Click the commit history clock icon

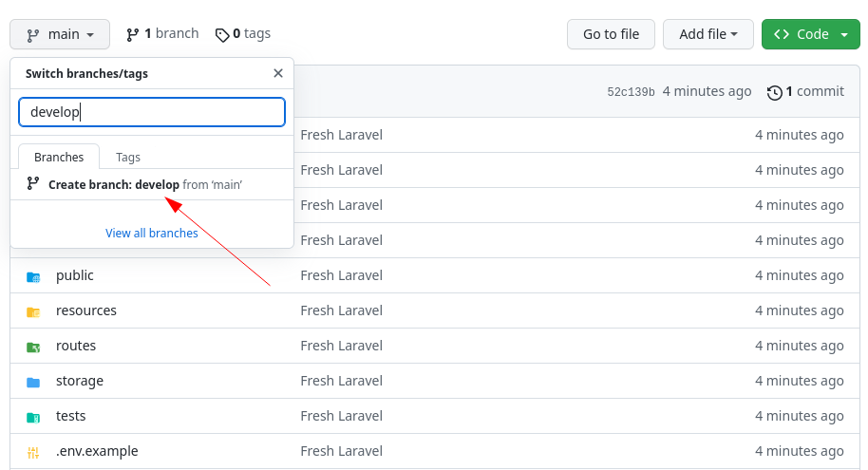click(x=774, y=92)
